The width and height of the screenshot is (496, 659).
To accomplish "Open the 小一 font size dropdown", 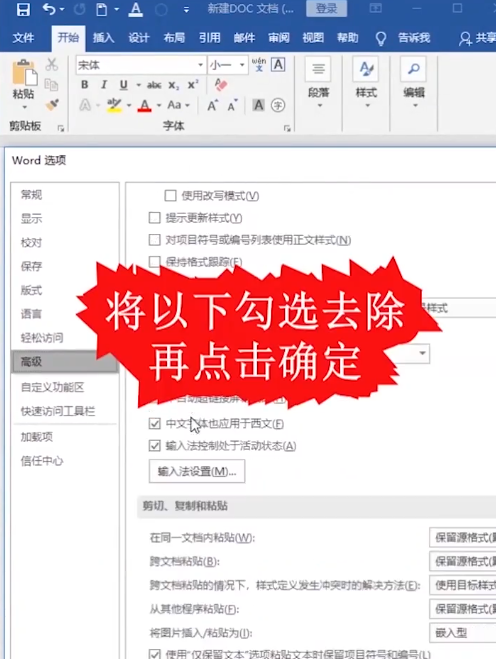I will click(x=242, y=65).
